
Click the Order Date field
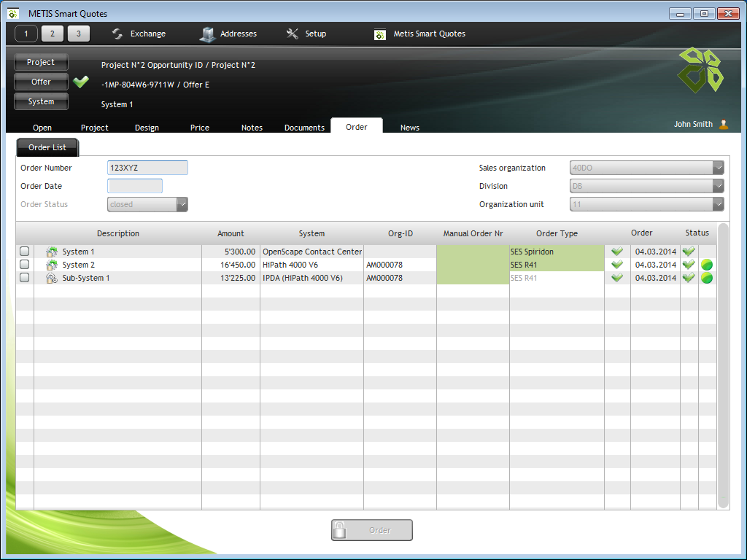pos(135,186)
